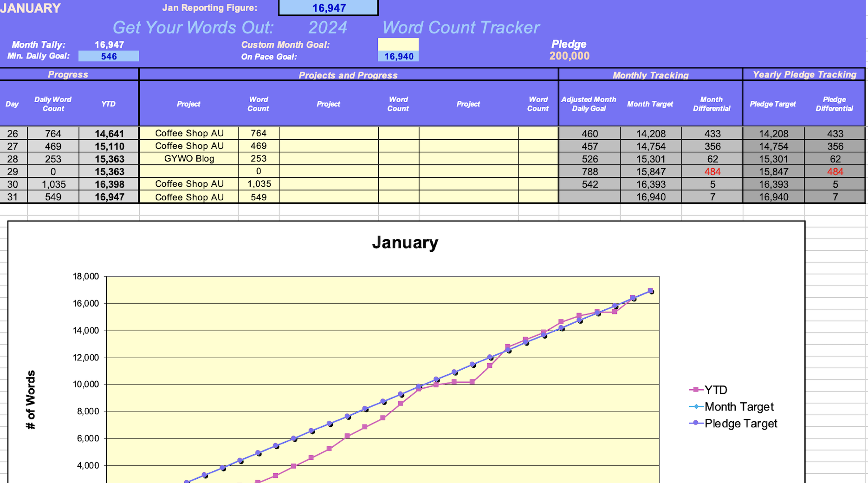
Task: Click the empty Custom Month Goal input cell
Action: coord(398,45)
